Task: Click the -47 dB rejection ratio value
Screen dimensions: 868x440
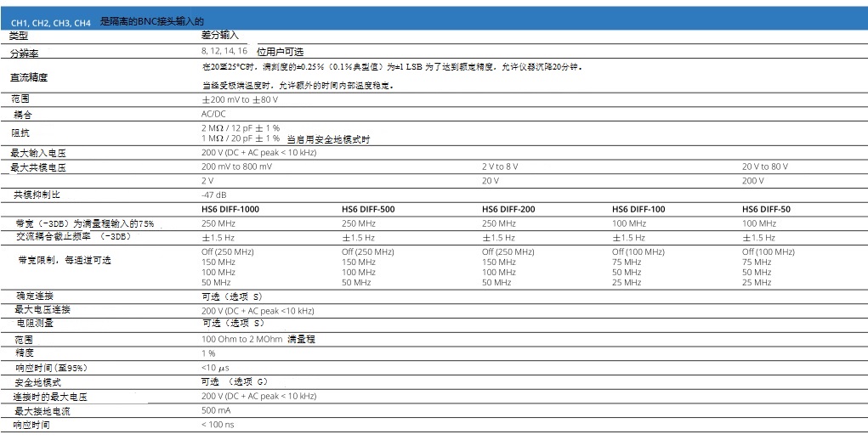Action: tap(213, 195)
